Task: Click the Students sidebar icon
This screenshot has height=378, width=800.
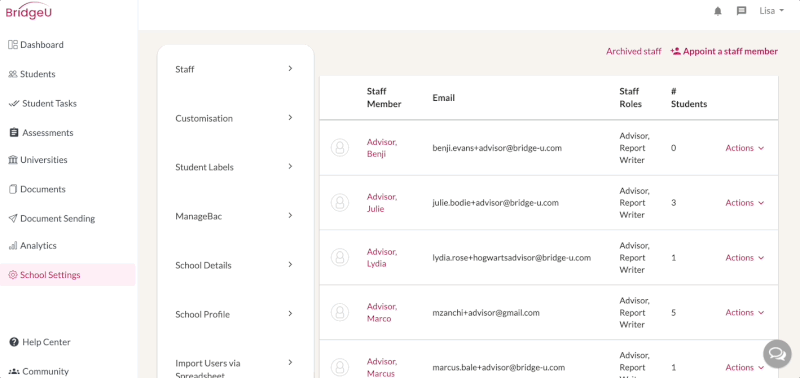Action: pyautogui.click(x=13, y=74)
